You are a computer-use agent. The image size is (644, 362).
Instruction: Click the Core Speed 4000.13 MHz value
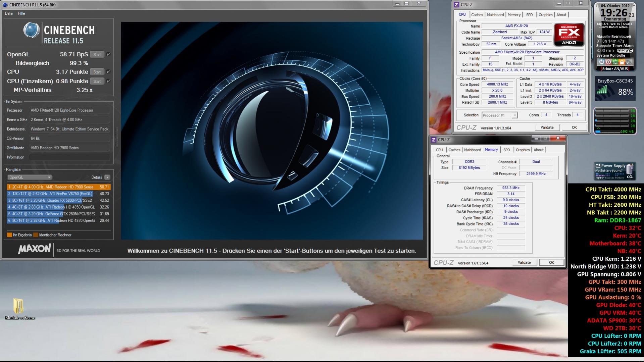point(497,85)
